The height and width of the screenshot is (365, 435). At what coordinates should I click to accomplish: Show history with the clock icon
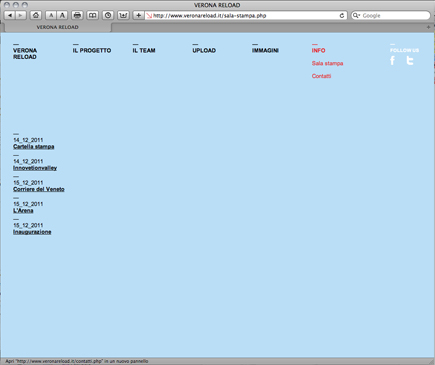tap(108, 15)
